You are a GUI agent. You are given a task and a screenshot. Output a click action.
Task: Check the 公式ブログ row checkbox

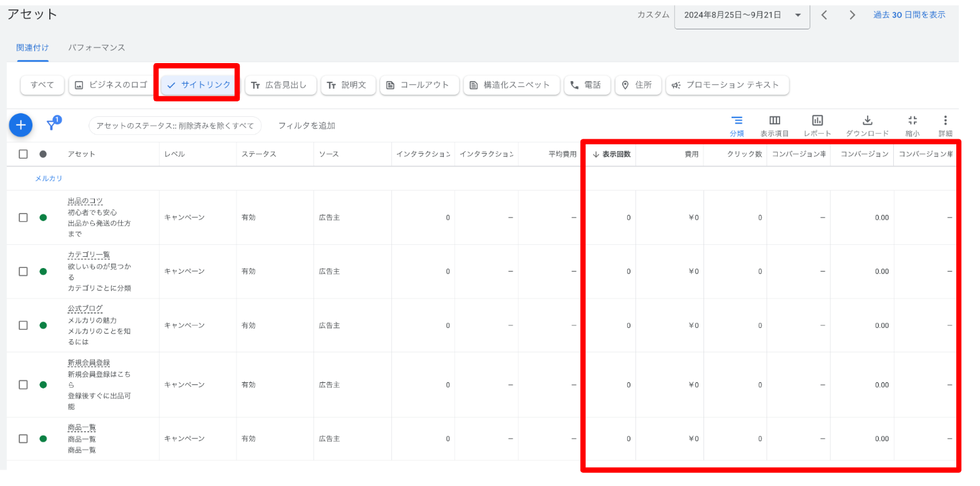pyautogui.click(x=23, y=325)
